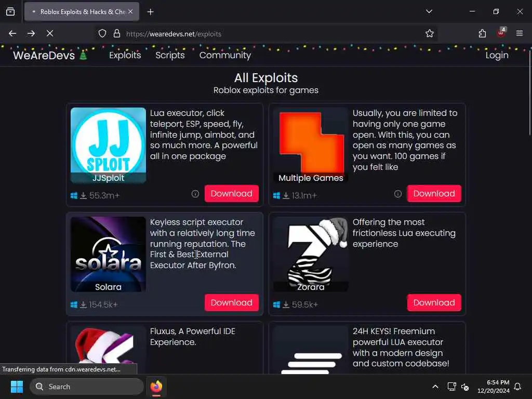This screenshot has width=532, height=399.
Task: Open the uBlock Origin extension icon
Action: 501,33
